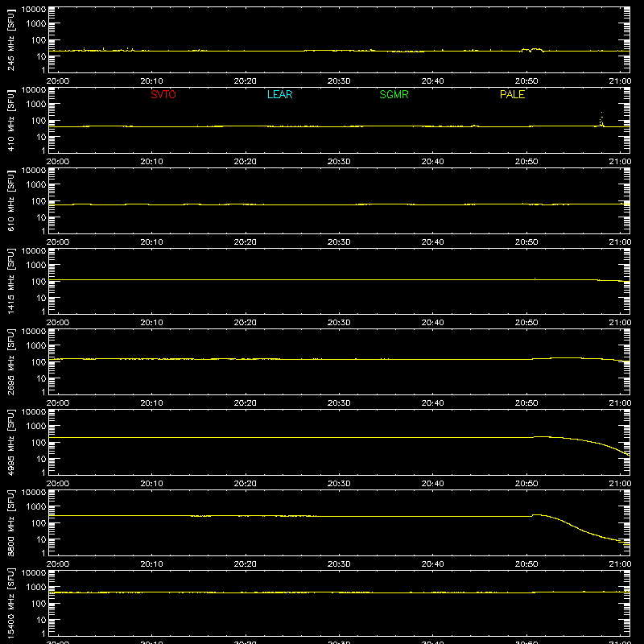Click the bump near 20:50 in 245 MHz trace

(532, 50)
